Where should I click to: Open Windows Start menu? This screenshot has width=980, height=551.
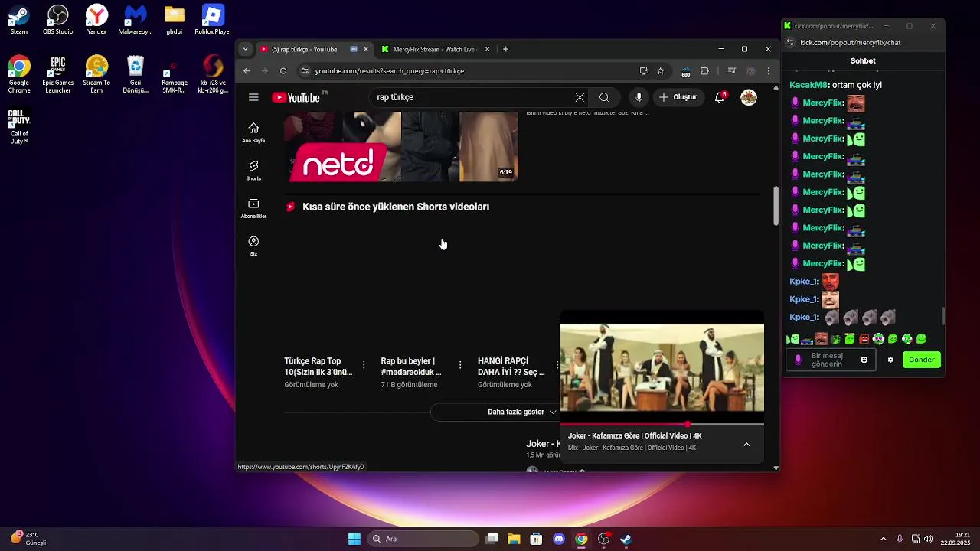(354, 539)
